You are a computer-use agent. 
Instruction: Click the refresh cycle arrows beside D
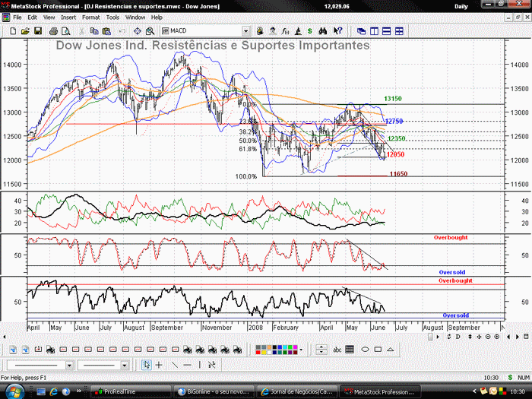(449, 337)
